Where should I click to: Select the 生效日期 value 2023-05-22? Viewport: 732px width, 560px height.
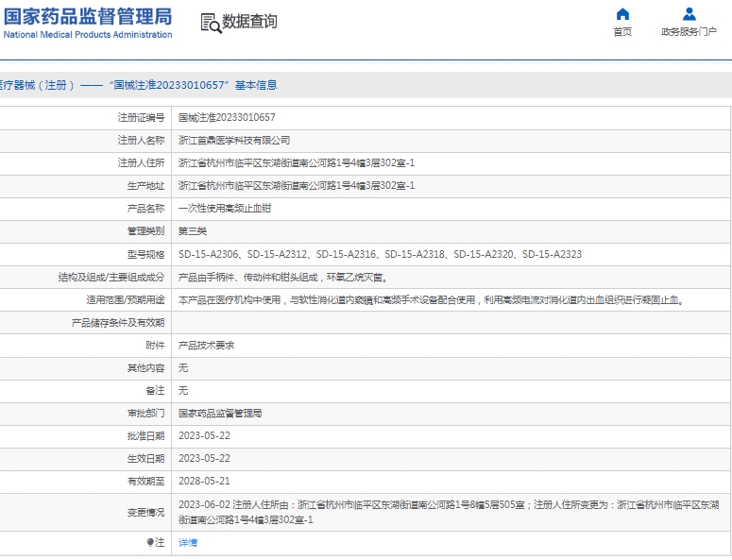[x=204, y=459]
